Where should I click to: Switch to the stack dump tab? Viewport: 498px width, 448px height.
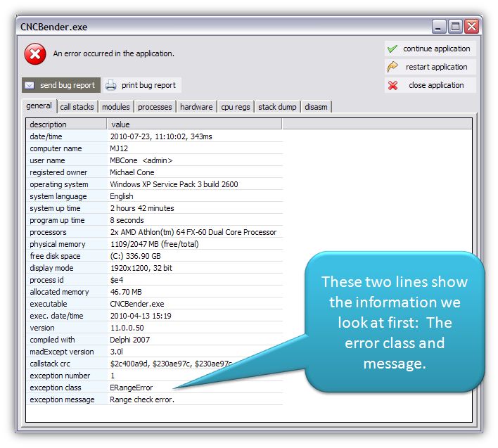tap(277, 107)
